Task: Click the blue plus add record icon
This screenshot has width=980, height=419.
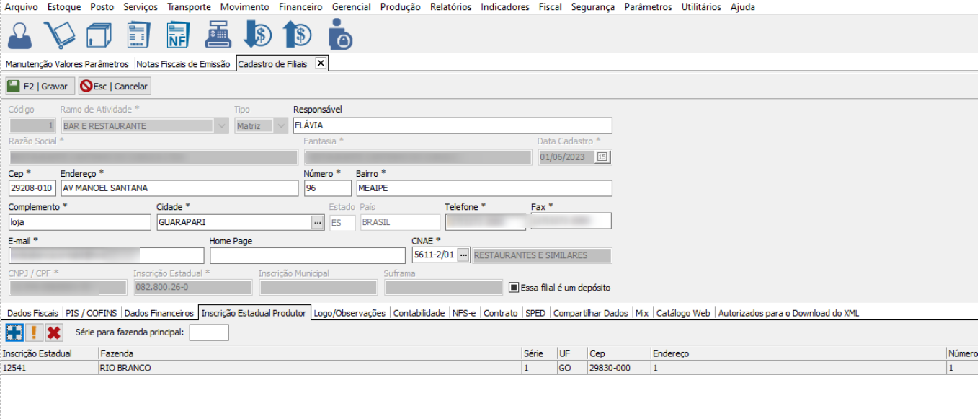Action: coord(14,332)
